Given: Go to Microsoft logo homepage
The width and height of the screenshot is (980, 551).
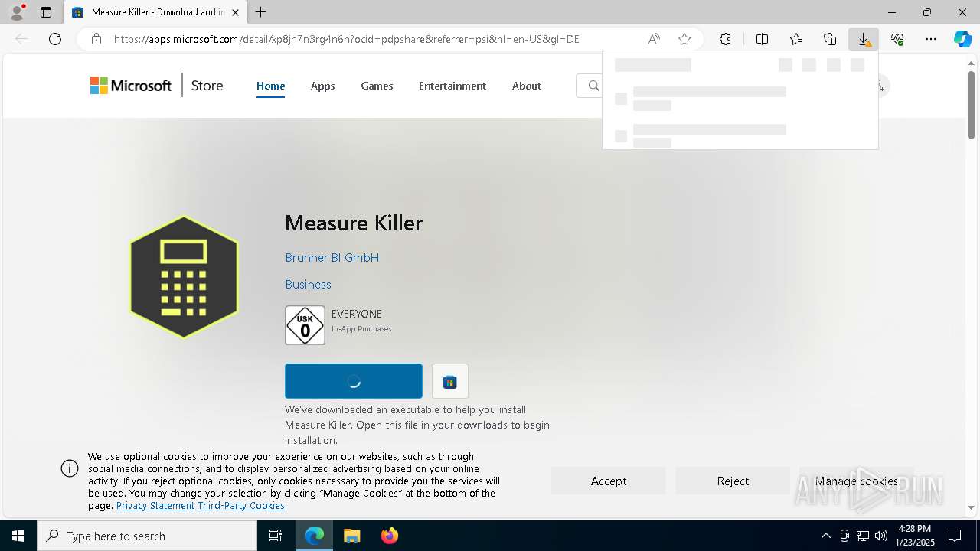Looking at the screenshot, I should pyautogui.click(x=131, y=86).
